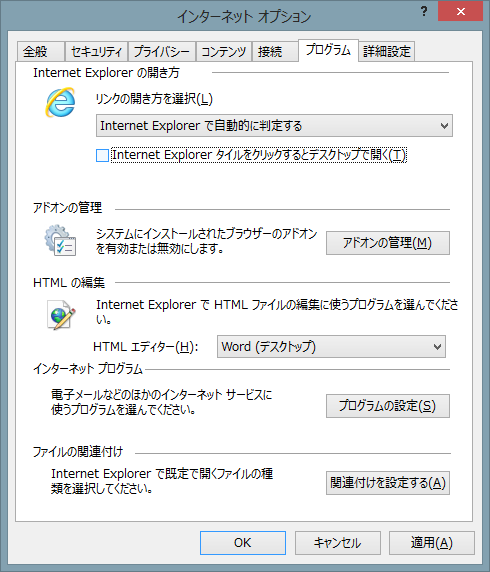The image size is (490, 572).
Task: Click the HTML ファイルの編集に使うプログラム description
Action: pos(277,312)
